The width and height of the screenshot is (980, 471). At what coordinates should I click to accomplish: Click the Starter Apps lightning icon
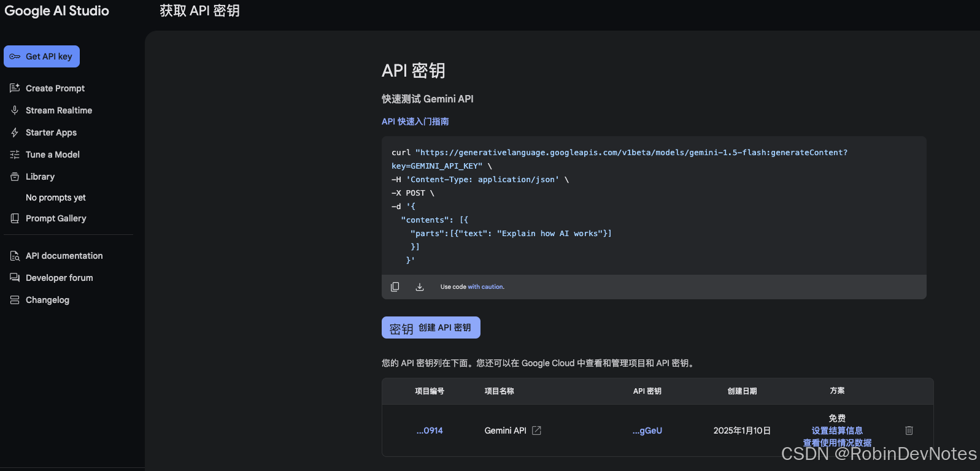15,132
